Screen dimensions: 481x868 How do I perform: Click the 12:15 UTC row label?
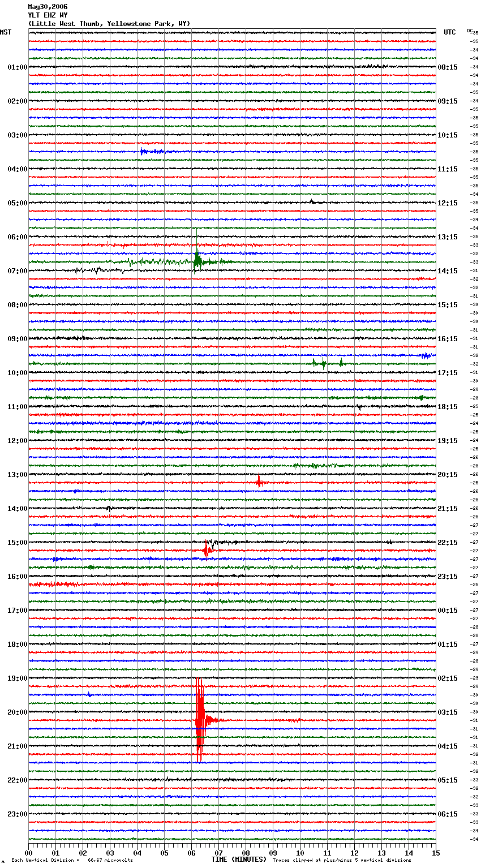pos(448,203)
